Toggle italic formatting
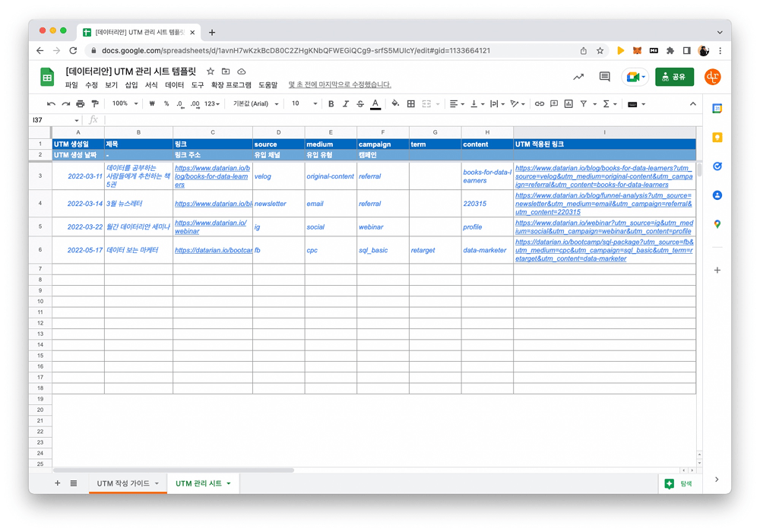Screen dimensions: 760x532 coord(346,104)
